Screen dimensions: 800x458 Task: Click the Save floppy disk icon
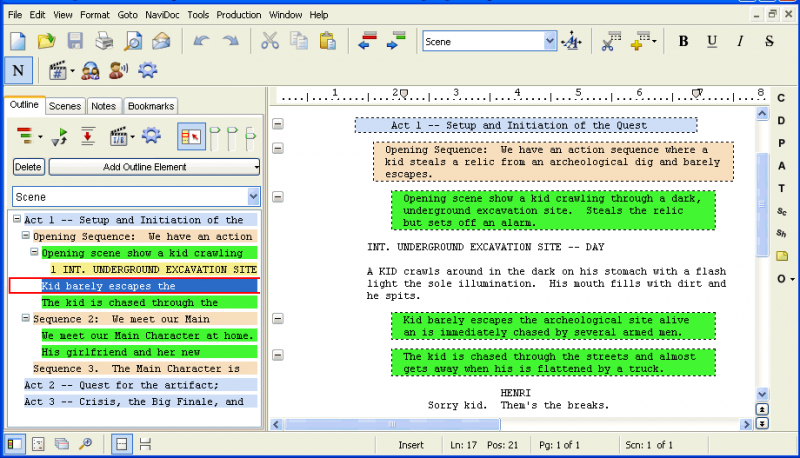[x=75, y=41]
